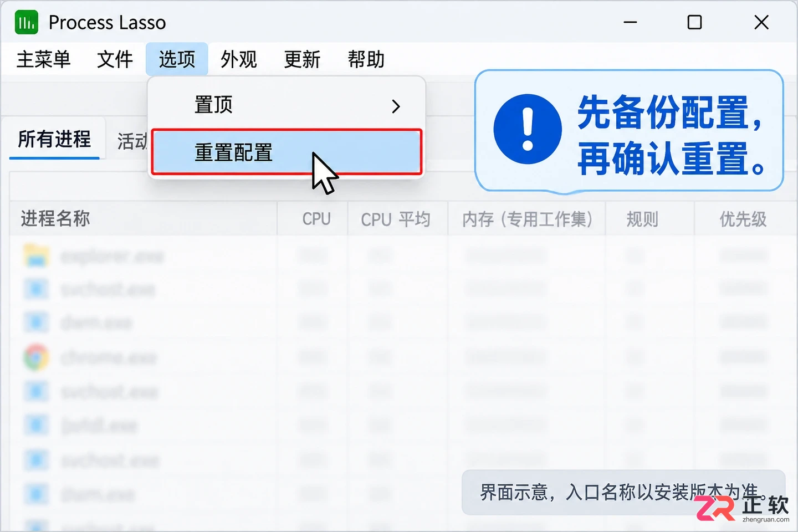Image resolution: width=798 pixels, height=532 pixels.
Task: Maximize the Process Lasso window
Action: [x=694, y=22]
